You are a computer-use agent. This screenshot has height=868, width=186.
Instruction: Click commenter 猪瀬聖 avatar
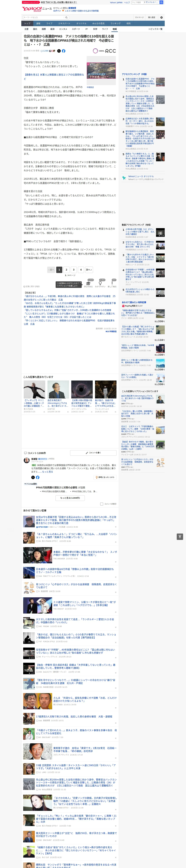pos(26,461)
